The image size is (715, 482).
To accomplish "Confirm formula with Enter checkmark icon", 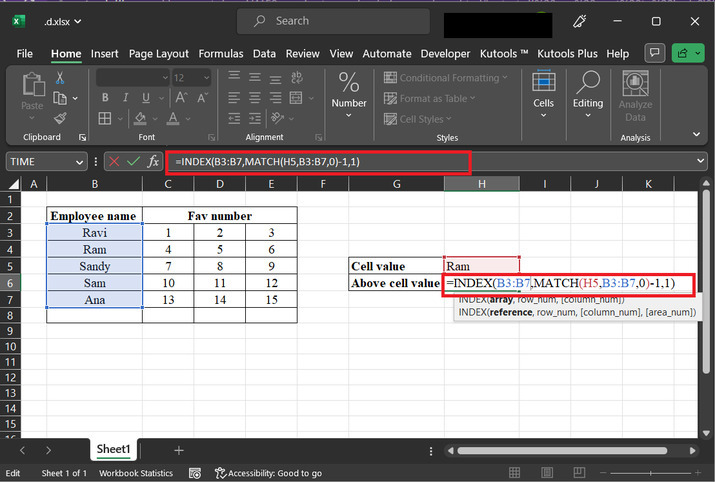I will [133, 161].
